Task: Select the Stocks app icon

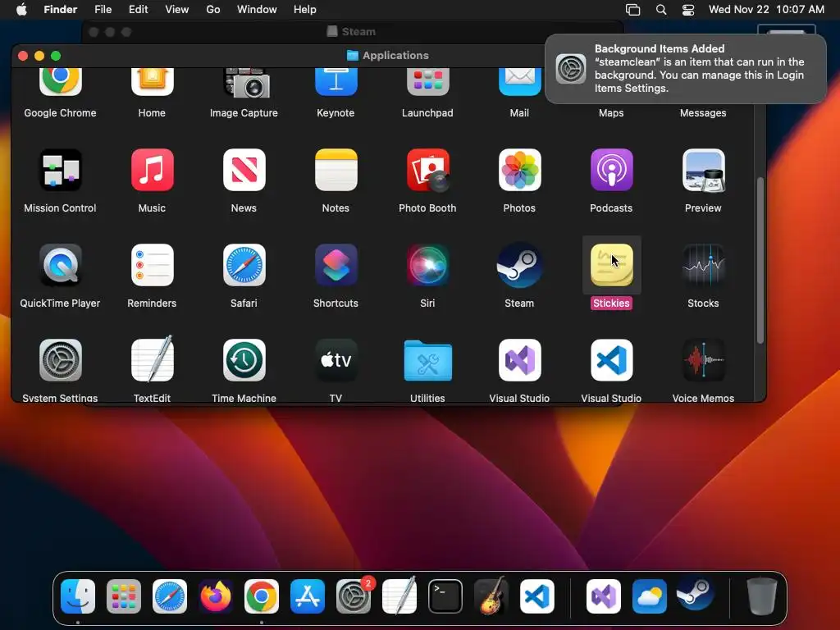Action: [x=703, y=265]
